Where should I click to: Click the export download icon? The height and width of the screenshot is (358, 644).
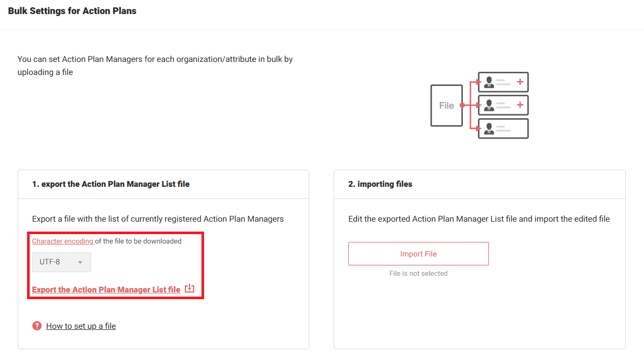(190, 289)
